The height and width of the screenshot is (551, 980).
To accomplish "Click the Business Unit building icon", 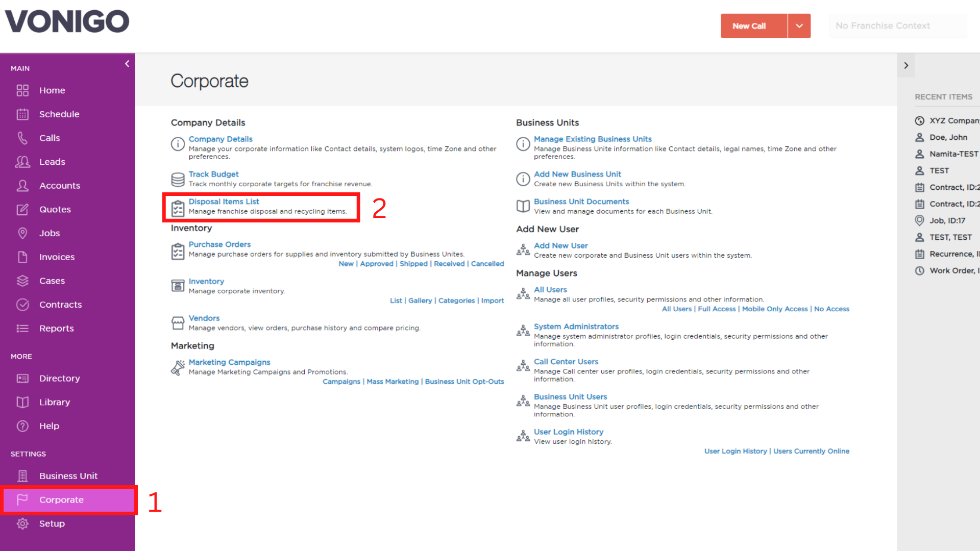I will [x=22, y=476].
